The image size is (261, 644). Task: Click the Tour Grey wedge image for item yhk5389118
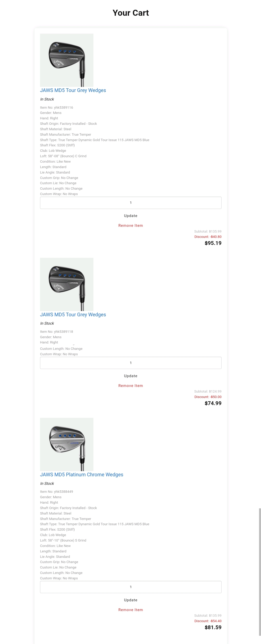click(x=67, y=284)
